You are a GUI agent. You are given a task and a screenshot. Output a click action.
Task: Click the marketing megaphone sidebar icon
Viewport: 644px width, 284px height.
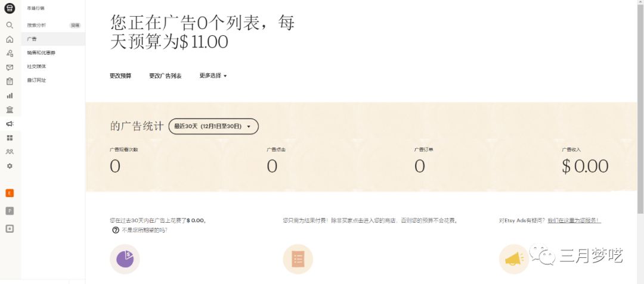10,124
